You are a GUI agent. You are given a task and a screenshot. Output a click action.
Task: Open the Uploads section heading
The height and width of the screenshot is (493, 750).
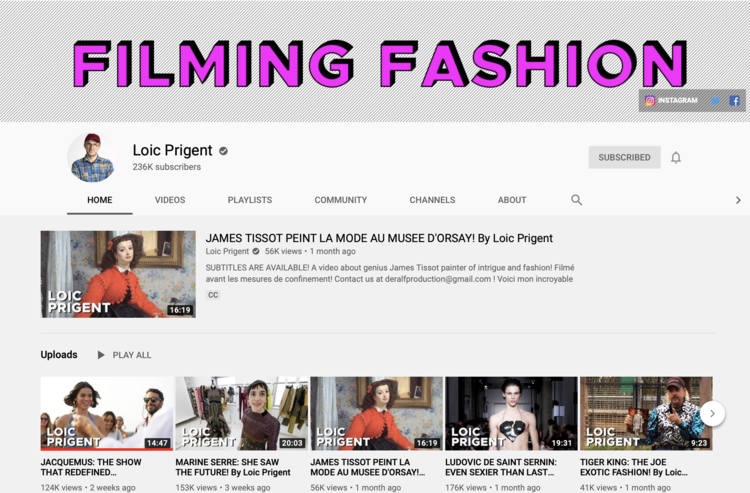59,355
